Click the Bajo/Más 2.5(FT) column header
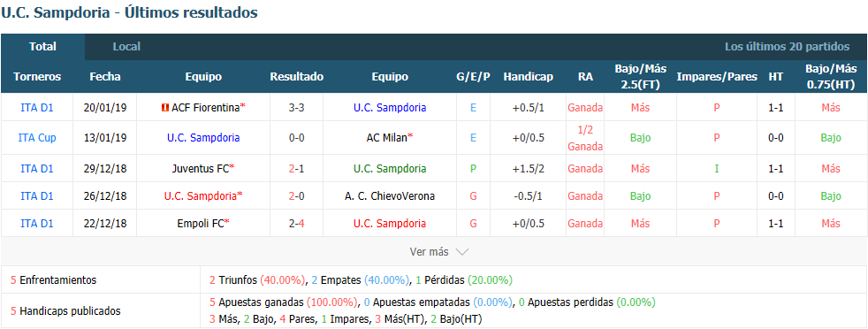The width and height of the screenshot is (868, 329). tap(641, 77)
